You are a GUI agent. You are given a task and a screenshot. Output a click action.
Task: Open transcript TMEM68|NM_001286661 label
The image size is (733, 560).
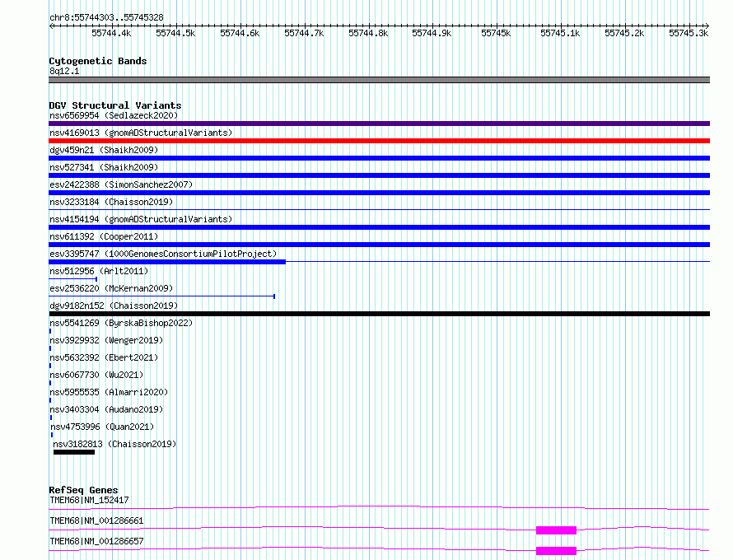click(96, 520)
